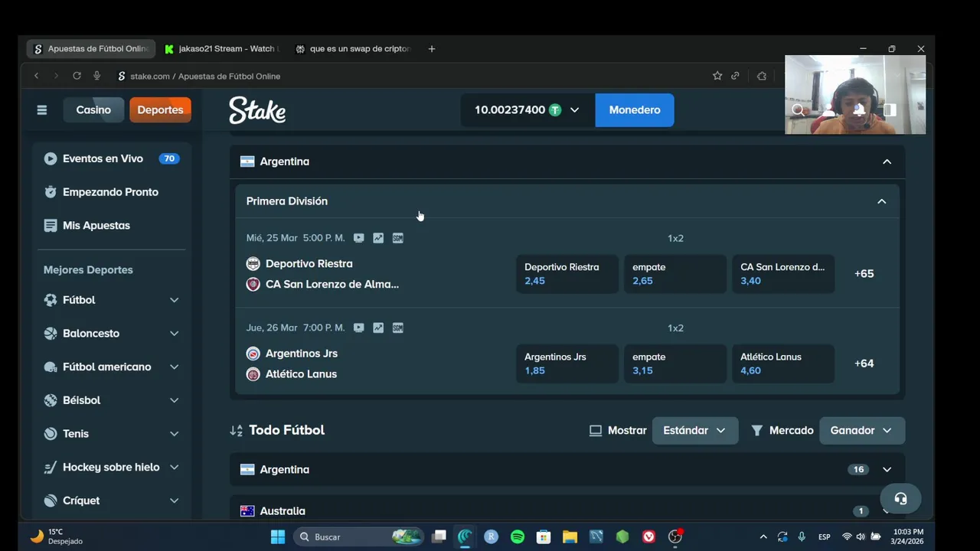Image resolution: width=980 pixels, height=551 pixels.
Task: Open the hamburger sidebar menu
Action: pyautogui.click(x=42, y=110)
